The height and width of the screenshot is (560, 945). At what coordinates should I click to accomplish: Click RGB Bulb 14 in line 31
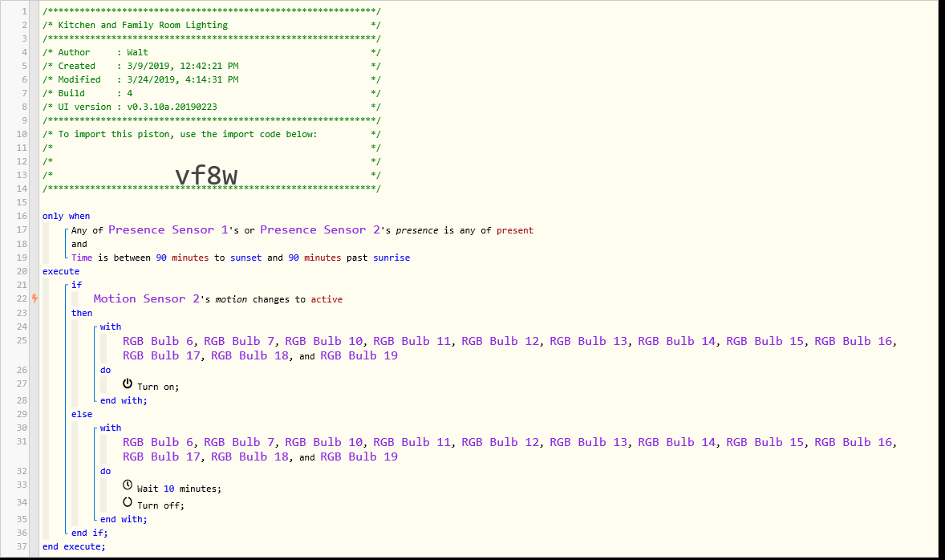coord(677,442)
